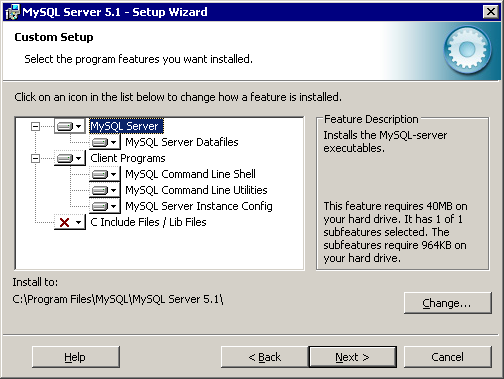Select C Include Files / Lib Files item
The image size is (504, 379).
tap(148, 222)
